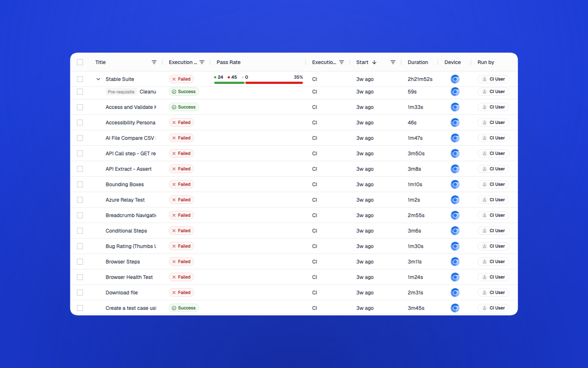Select checkbox for Bounding Boxes row
588x368 pixels.
[80, 184]
